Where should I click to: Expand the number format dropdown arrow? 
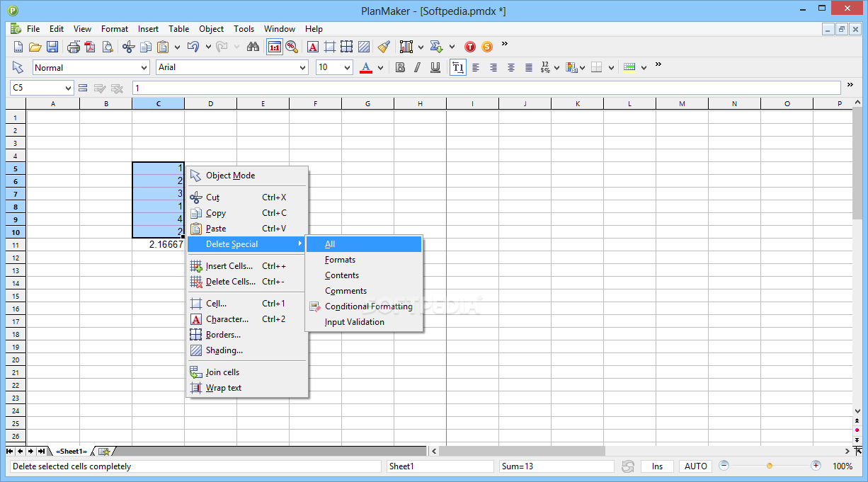coord(556,68)
